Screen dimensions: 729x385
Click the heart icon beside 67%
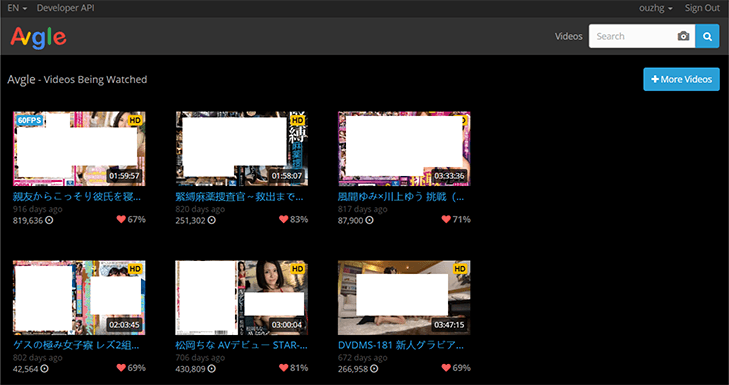[x=121, y=219]
